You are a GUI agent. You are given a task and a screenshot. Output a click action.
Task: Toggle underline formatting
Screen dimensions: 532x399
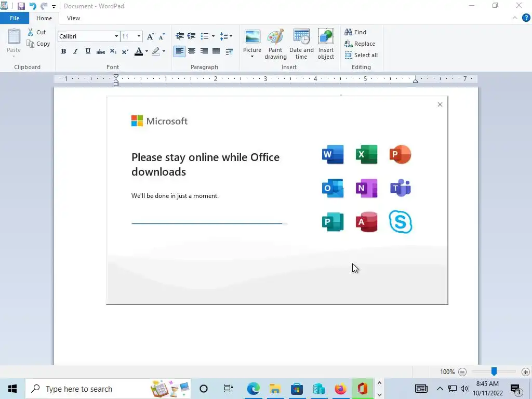(x=88, y=51)
